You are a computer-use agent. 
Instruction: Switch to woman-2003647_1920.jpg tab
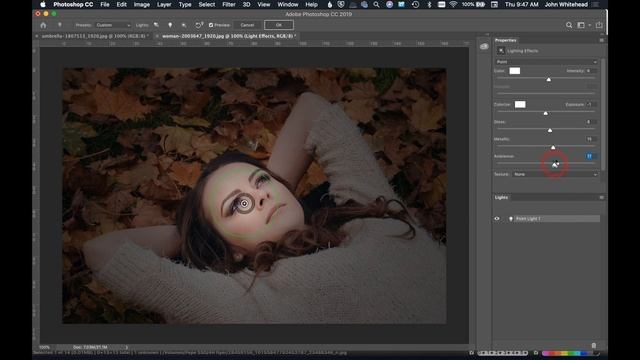pos(227,36)
